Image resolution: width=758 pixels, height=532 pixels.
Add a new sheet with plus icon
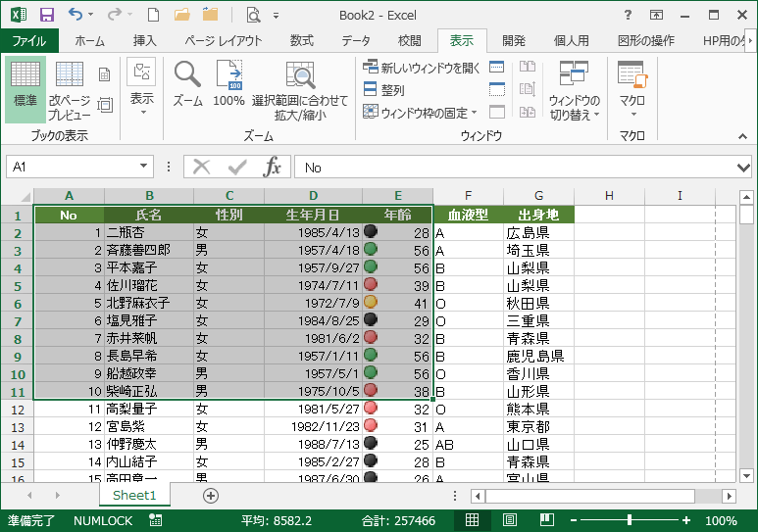coord(210,496)
